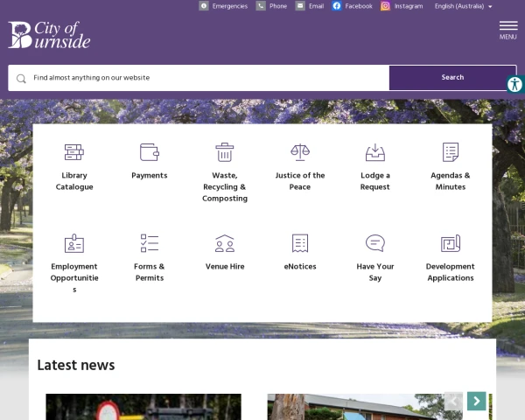Click the Lodge a Request inbox icon

click(x=375, y=152)
